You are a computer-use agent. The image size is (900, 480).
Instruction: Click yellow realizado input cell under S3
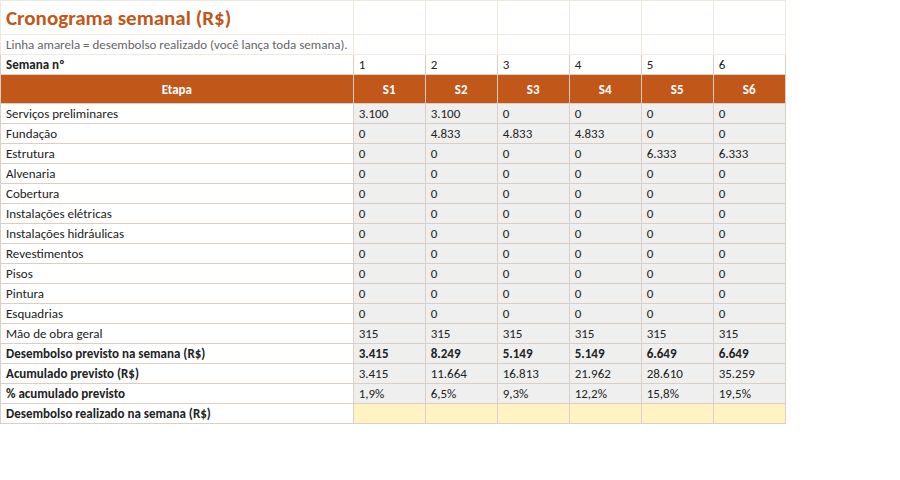(533, 414)
